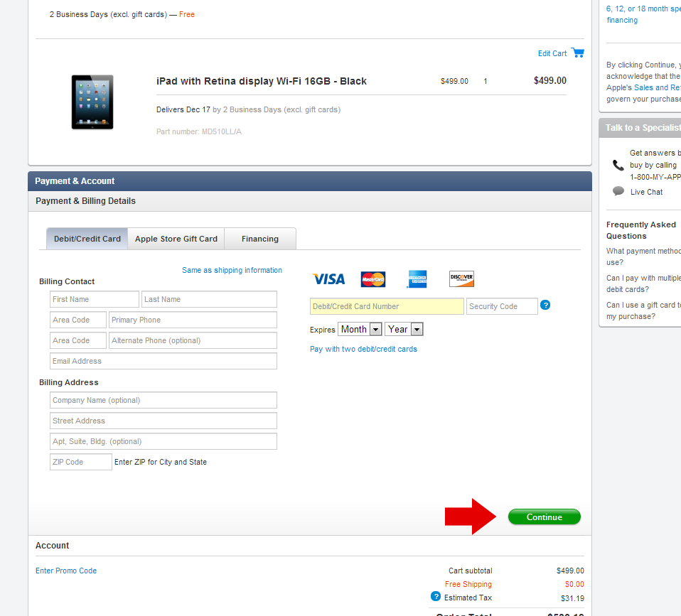Open Apple's Sales and Refund policy link

pyautogui.click(x=657, y=87)
